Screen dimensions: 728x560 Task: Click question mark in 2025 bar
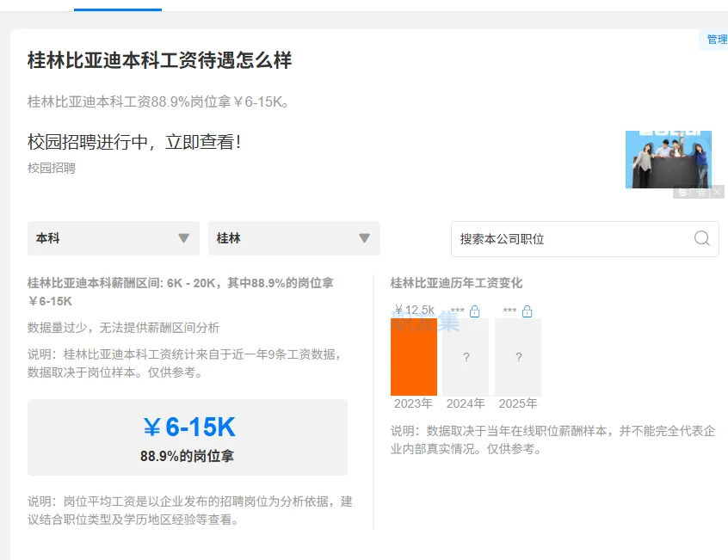[518, 357]
